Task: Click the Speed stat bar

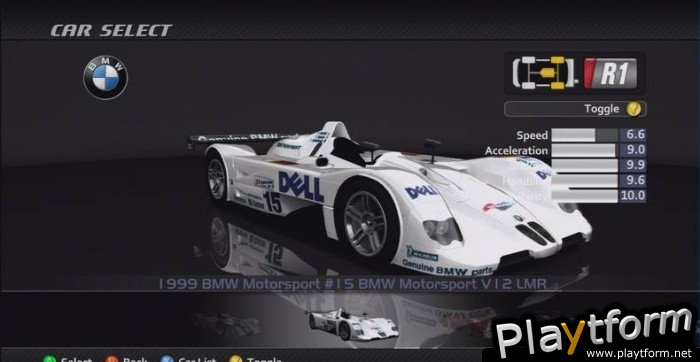Action: pyautogui.click(x=585, y=135)
